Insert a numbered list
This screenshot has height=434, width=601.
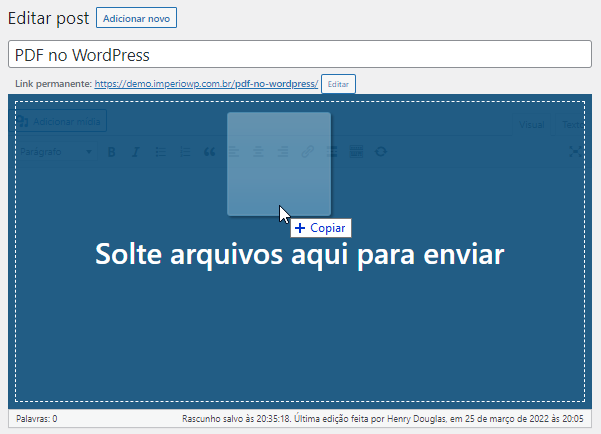click(x=184, y=152)
